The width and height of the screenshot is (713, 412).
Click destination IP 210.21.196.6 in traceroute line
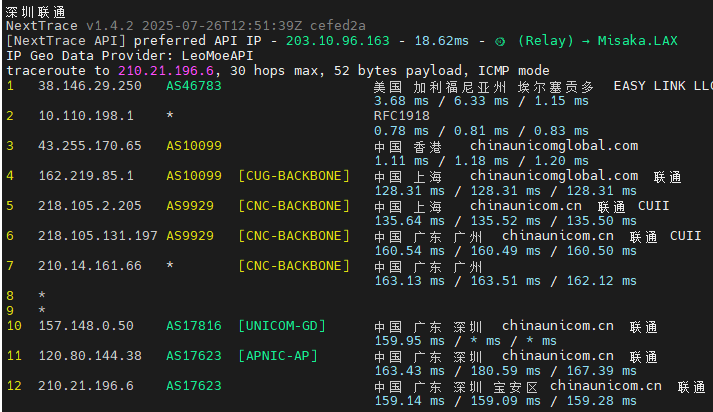(x=166, y=71)
